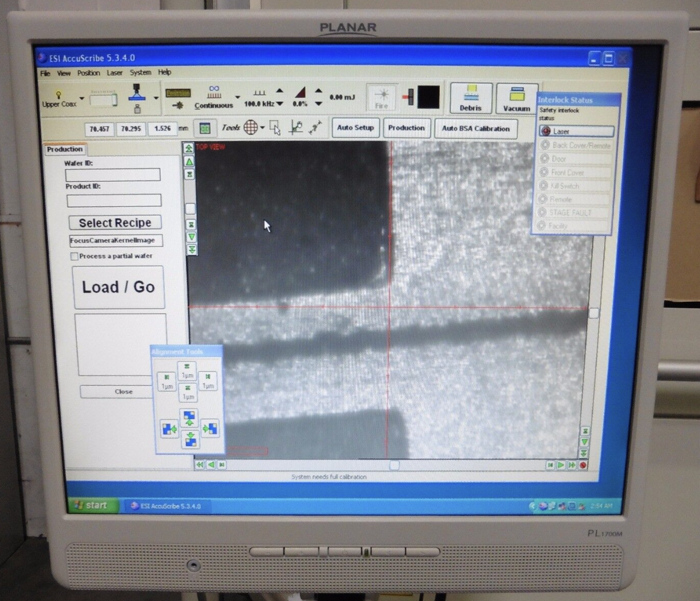Open the Tools grid dropdown arrow
Image resolution: width=700 pixels, height=601 pixels.
pos(262,128)
